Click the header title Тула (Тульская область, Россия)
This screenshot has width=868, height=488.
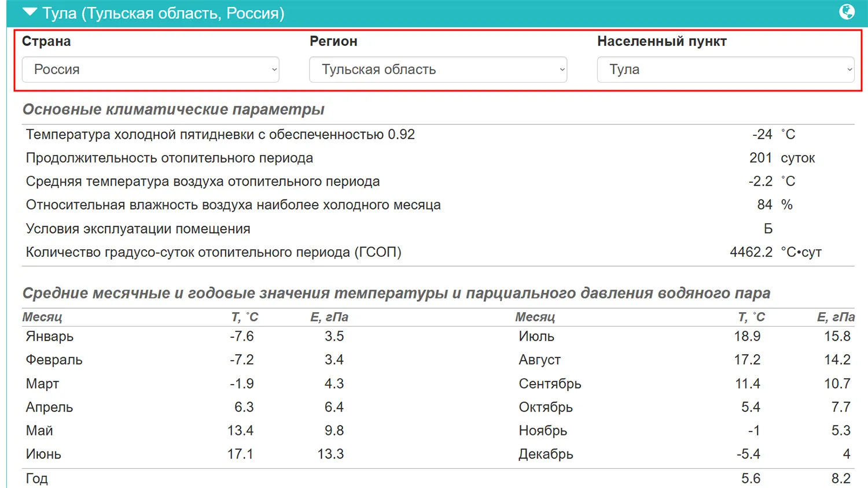(163, 13)
